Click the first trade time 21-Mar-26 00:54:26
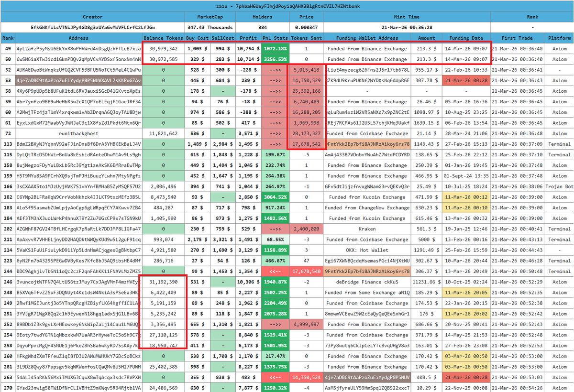Screen dimensions: 574x392 pyautogui.click(x=518, y=388)
